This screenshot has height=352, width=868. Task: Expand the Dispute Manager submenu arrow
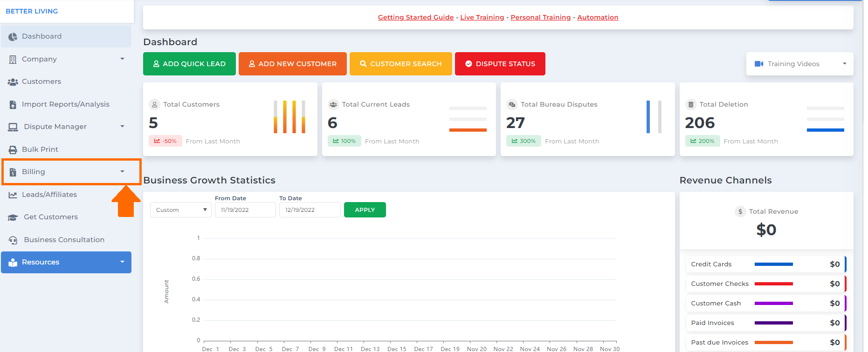coord(122,126)
